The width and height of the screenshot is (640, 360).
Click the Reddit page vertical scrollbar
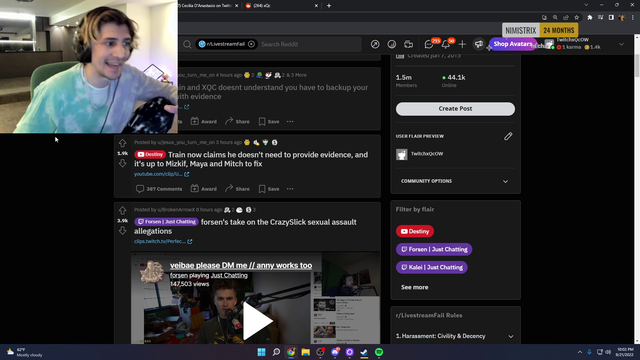[x=637, y=65]
